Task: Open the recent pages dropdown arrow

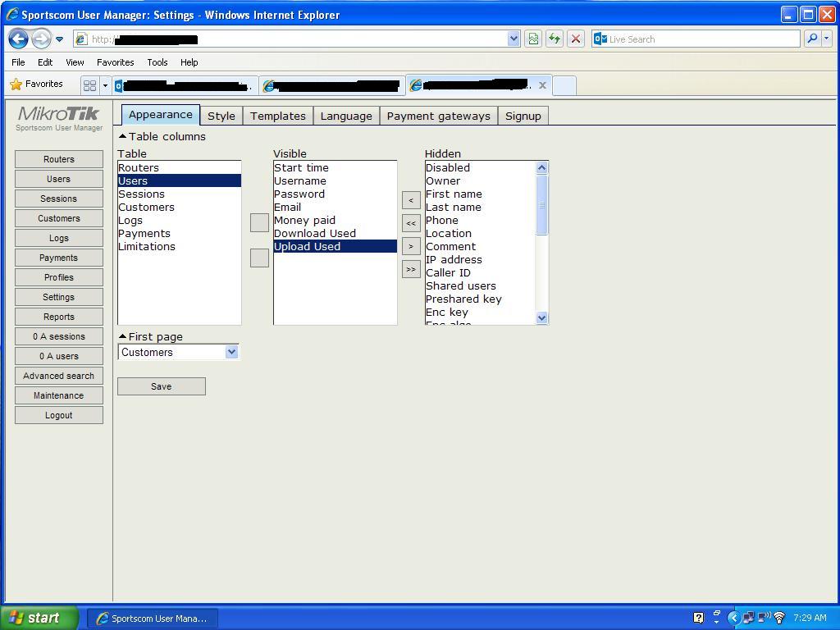Action: pyautogui.click(x=59, y=39)
